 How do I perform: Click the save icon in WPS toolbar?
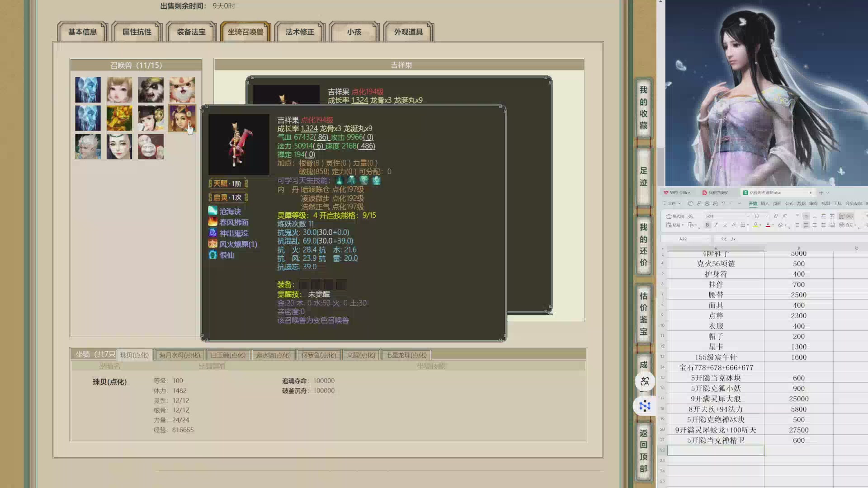pyautogui.click(x=691, y=203)
